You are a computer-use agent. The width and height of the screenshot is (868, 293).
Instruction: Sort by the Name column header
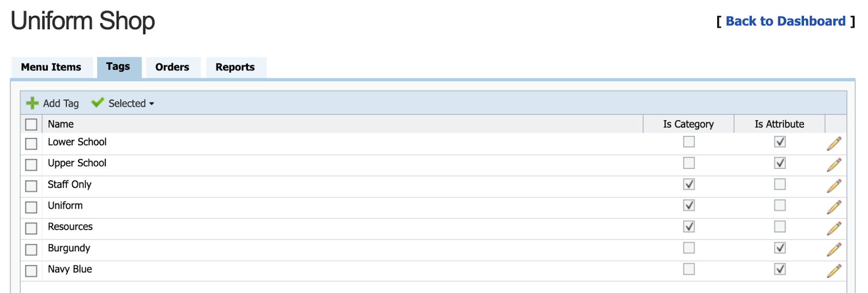click(x=61, y=124)
